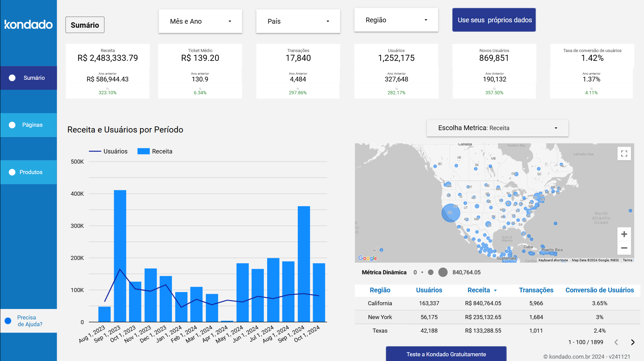
Task: Go to the next page of table results
Action: tap(633, 342)
